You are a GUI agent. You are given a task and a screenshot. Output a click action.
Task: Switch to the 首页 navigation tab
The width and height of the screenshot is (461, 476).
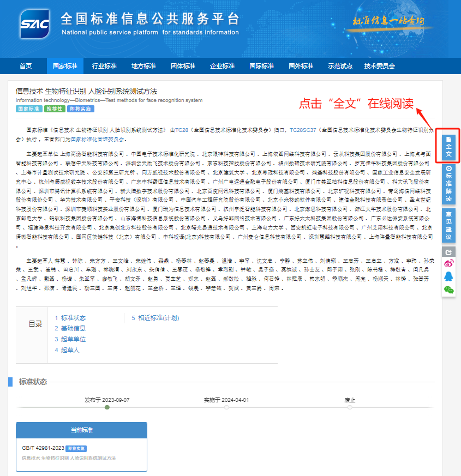pos(26,66)
